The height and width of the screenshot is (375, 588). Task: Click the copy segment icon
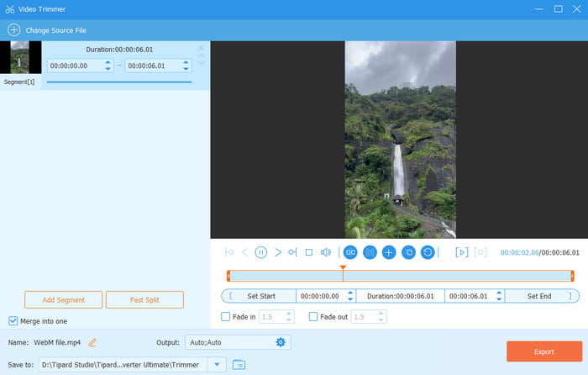pos(408,252)
